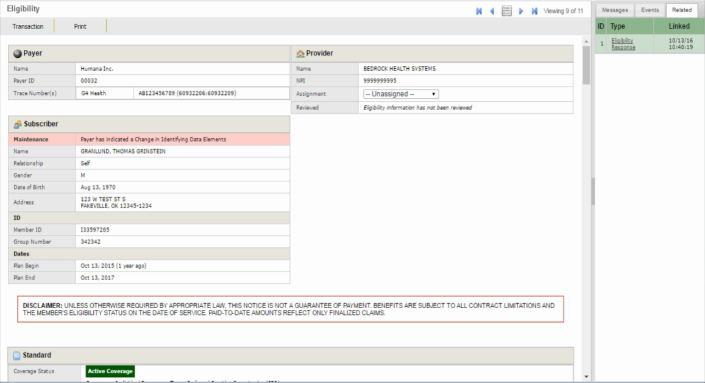Image resolution: width=705 pixels, height=383 pixels.
Task: Select address 123 W TEST ST S
Action: tap(103, 199)
